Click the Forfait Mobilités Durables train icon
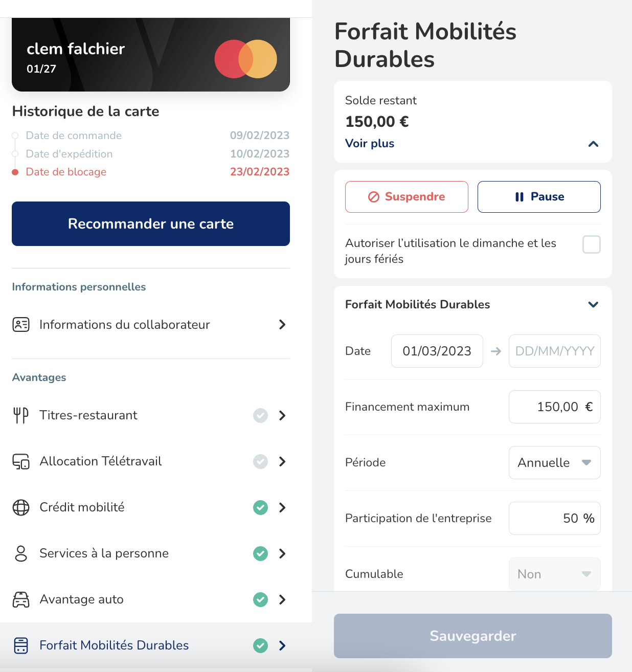 coord(21,645)
